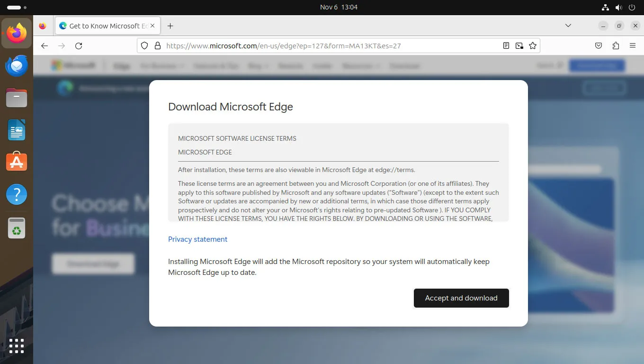This screenshot has width=644, height=364.
Task: Click the tracking protection shield icon
Action: [x=144, y=45]
